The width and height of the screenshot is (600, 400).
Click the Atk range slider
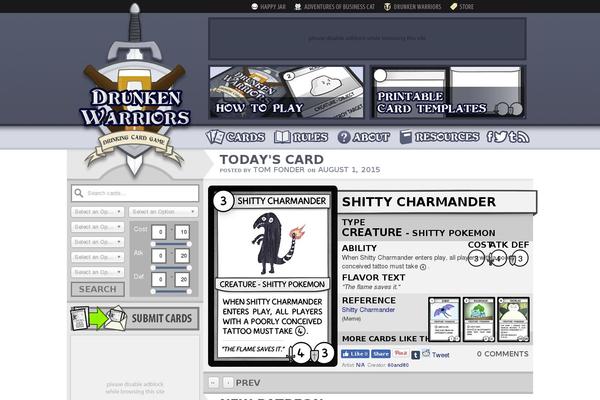point(171,268)
